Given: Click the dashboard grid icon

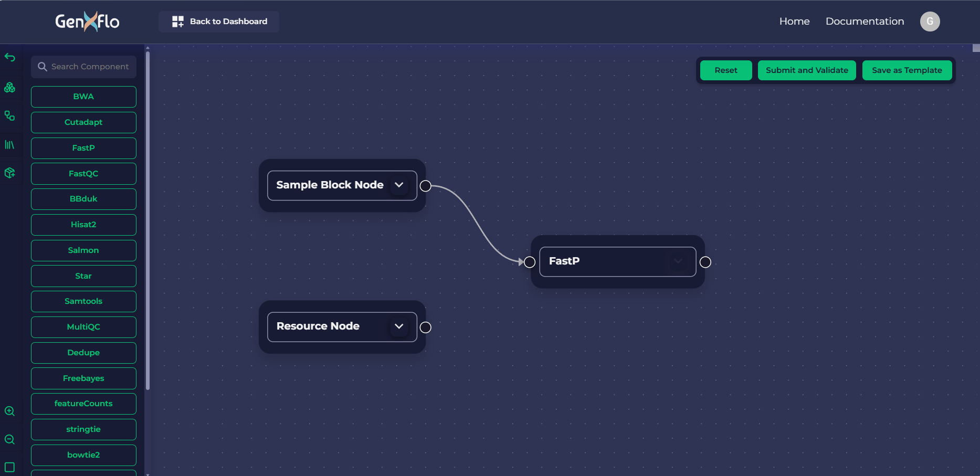Looking at the screenshot, I should coord(178,22).
